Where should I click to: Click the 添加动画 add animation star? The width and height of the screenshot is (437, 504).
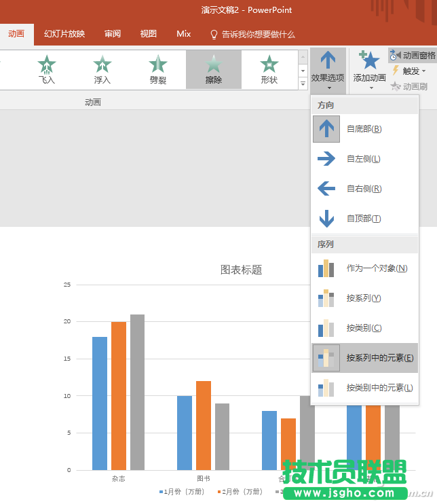click(x=370, y=62)
